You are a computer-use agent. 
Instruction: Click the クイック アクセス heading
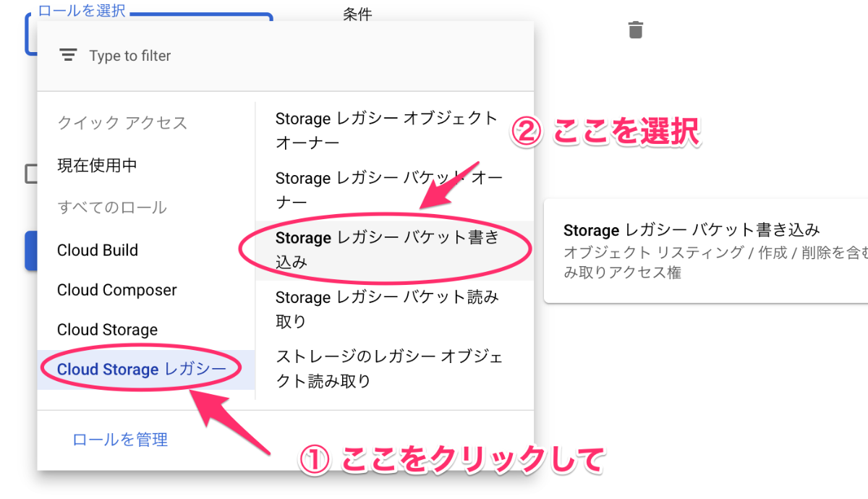point(122,123)
